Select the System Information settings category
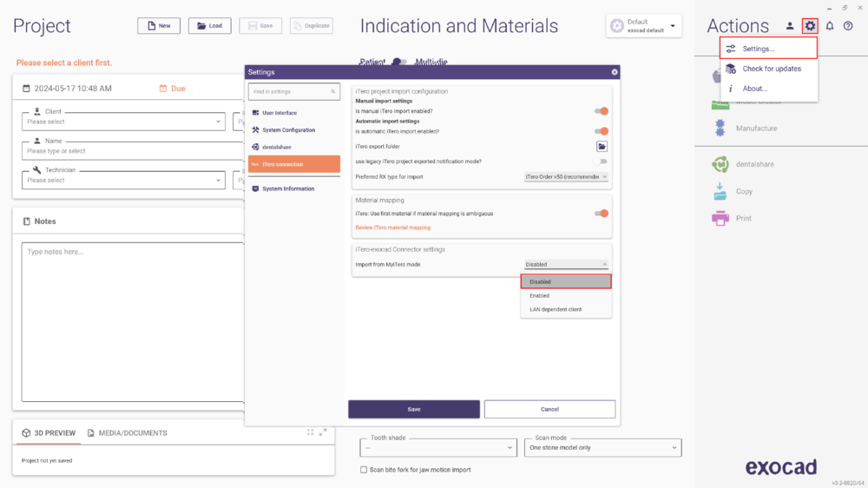This screenshot has width=868, height=488. [x=294, y=188]
